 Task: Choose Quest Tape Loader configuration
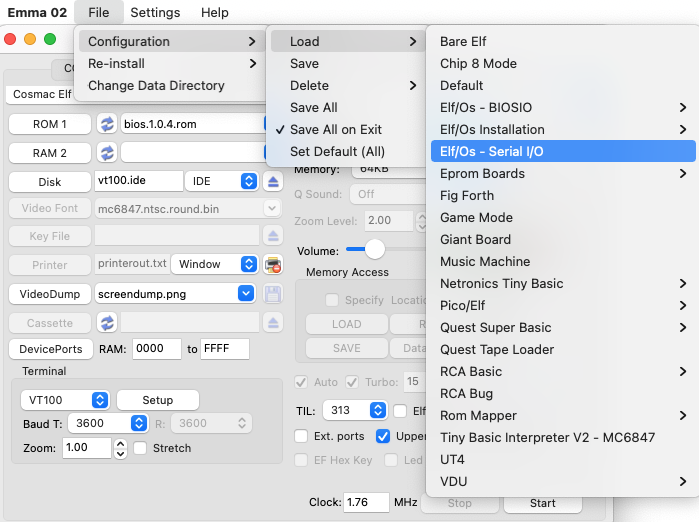[563, 349]
